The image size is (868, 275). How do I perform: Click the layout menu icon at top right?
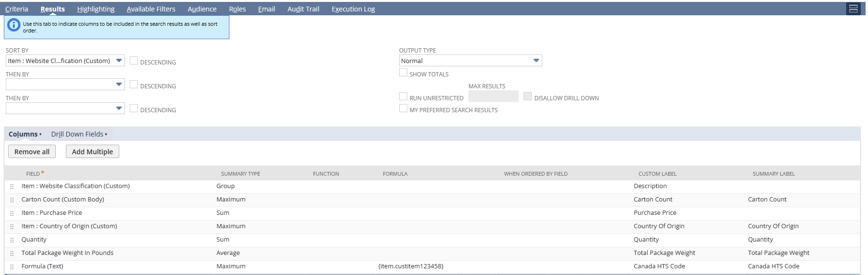(853, 9)
